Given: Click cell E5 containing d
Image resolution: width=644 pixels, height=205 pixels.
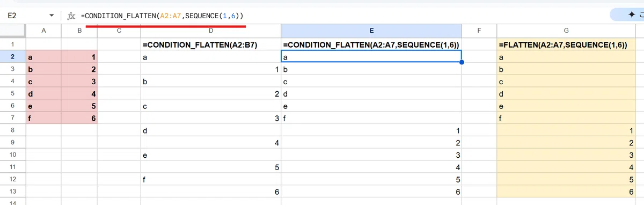Looking at the screenshot, I should [371, 94].
